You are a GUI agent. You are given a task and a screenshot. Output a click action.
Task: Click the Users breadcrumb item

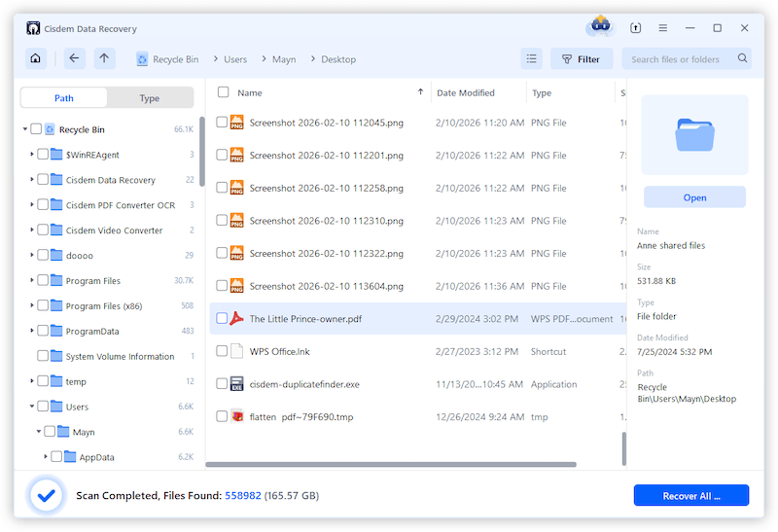coord(235,59)
